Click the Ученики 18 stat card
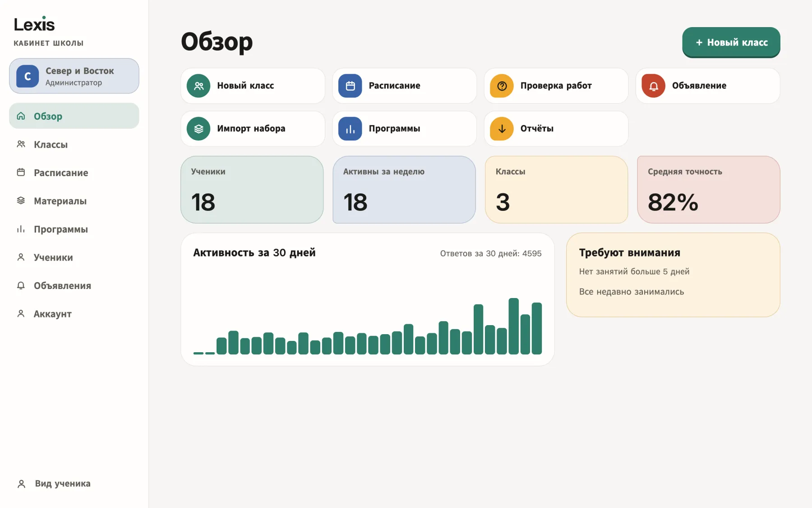Screen dimensions: 812x508 [252, 190]
